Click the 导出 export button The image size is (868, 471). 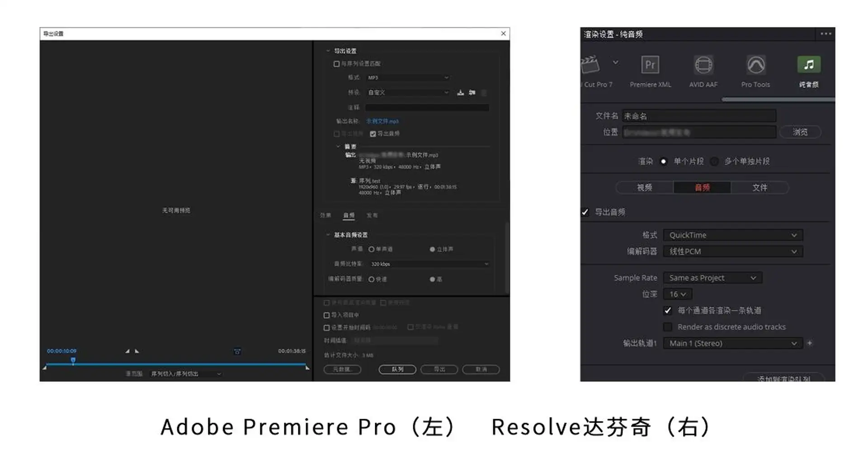[439, 370]
